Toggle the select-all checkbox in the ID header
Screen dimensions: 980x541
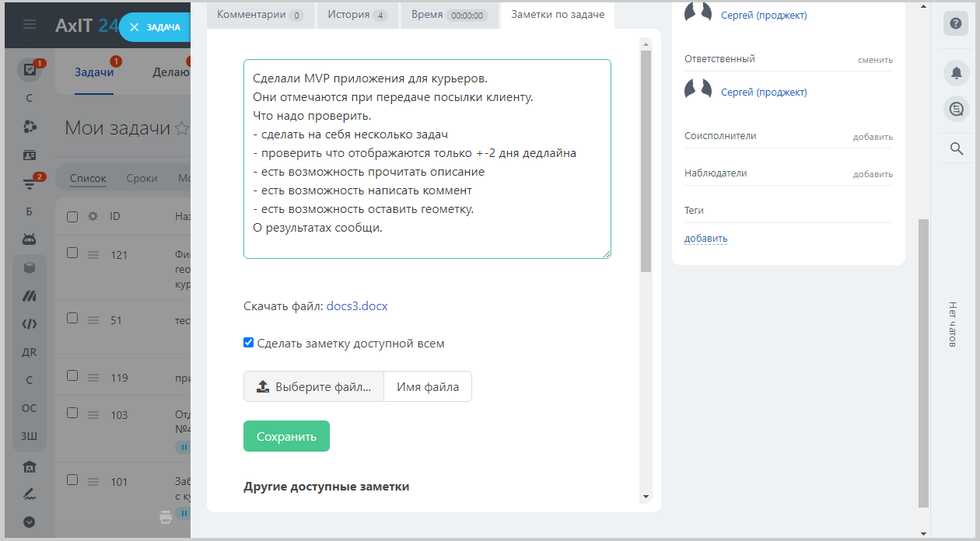72,217
